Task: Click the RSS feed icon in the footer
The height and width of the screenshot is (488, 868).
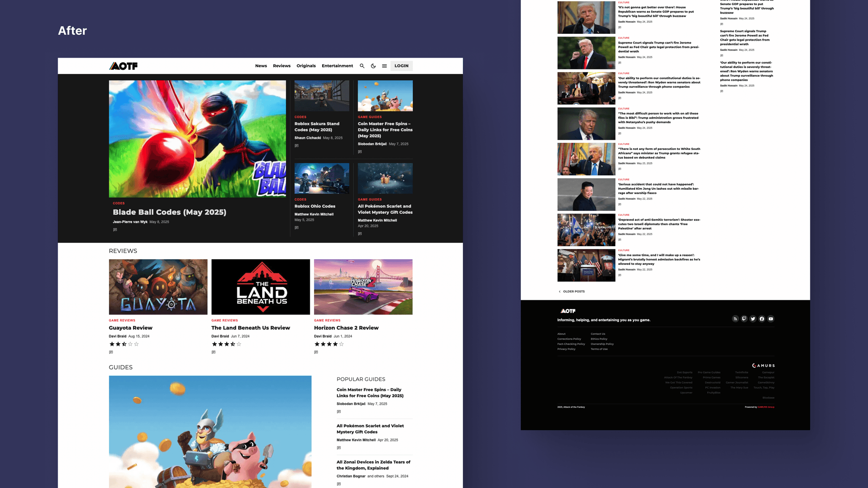Action: (735, 319)
